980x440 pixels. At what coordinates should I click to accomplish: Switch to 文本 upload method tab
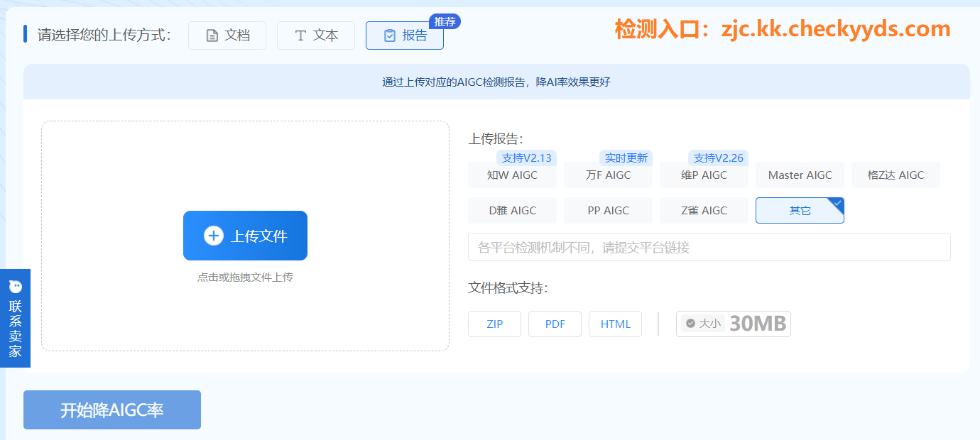coord(316,35)
